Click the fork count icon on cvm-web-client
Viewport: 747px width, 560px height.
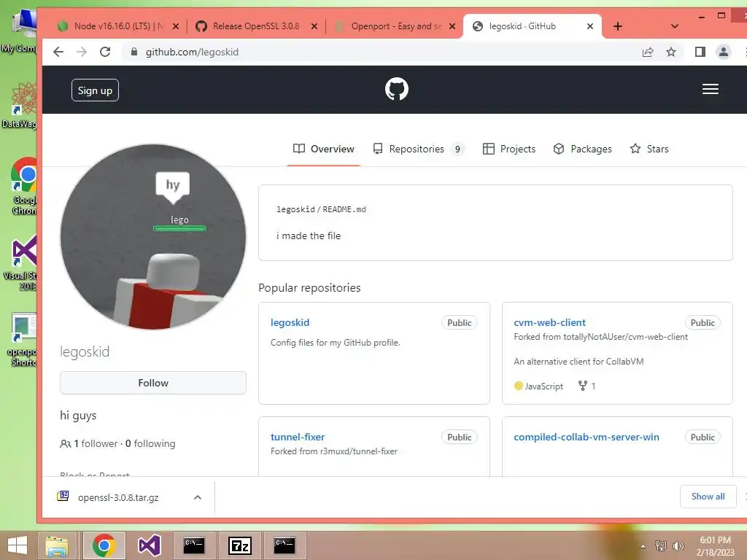tap(582, 386)
